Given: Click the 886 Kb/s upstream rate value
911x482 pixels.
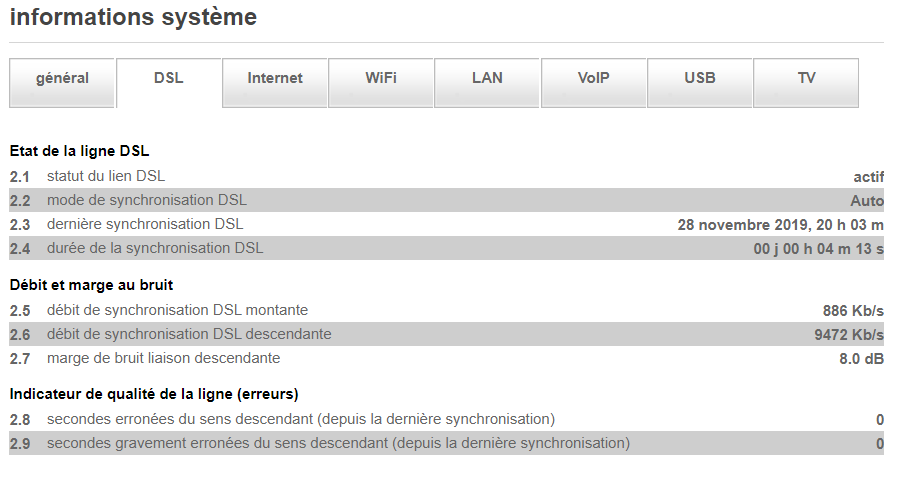Looking at the screenshot, I should coord(853,311).
